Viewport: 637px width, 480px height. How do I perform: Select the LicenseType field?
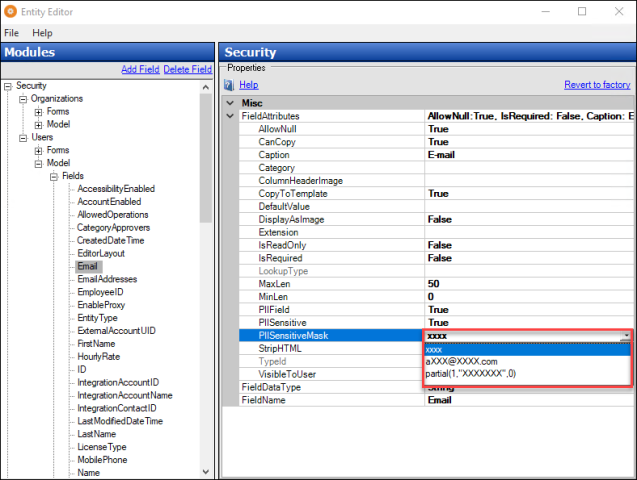pos(102,447)
